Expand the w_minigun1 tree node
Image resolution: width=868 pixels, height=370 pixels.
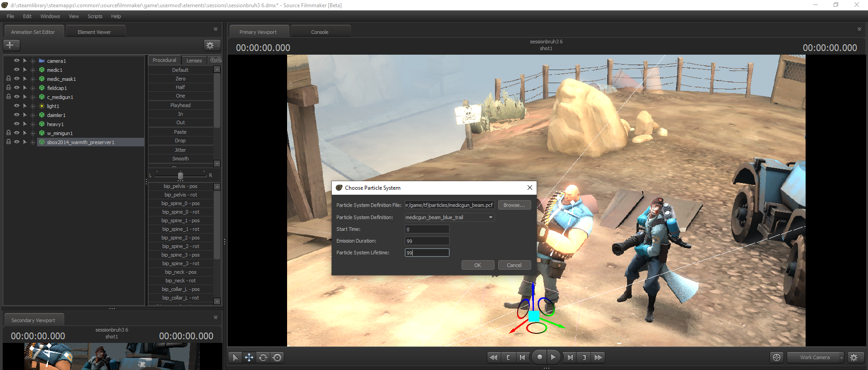[x=33, y=133]
